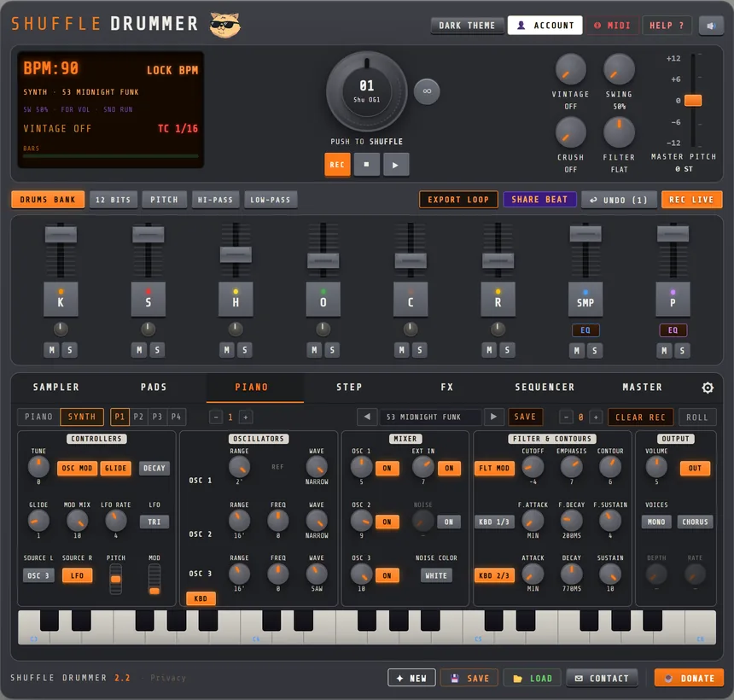The image size is (734, 700).
Task: Trigger the O open hat drum pad
Action: [323, 299]
